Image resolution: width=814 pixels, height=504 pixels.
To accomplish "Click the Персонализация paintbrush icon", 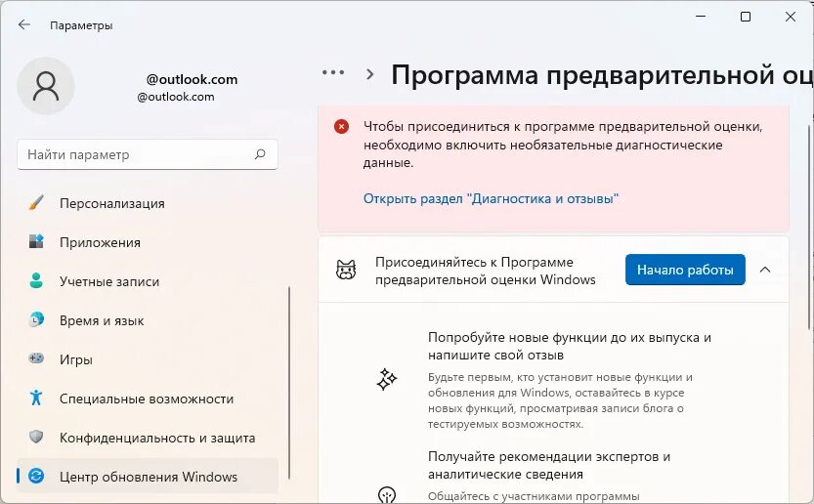I will (x=36, y=202).
